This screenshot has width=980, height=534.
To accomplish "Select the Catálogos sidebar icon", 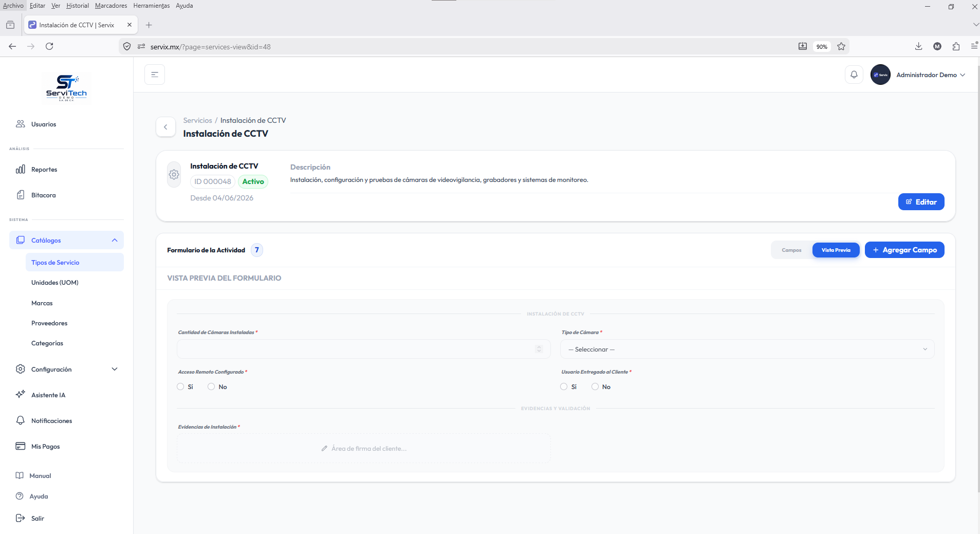I will click(21, 240).
